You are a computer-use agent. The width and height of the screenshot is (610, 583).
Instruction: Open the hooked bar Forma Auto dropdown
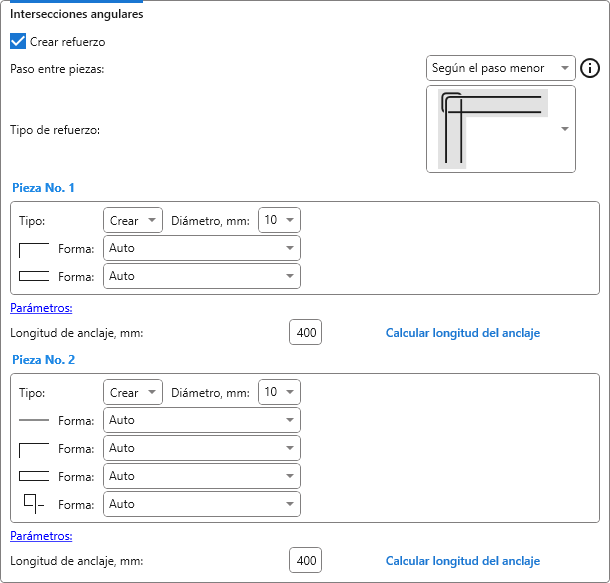coord(201,504)
